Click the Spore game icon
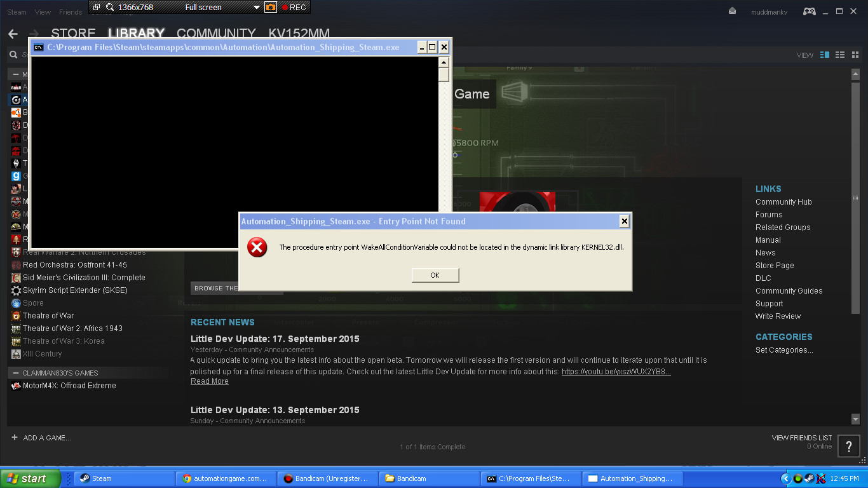Screen dimensions: 868x488 [17, 303]
